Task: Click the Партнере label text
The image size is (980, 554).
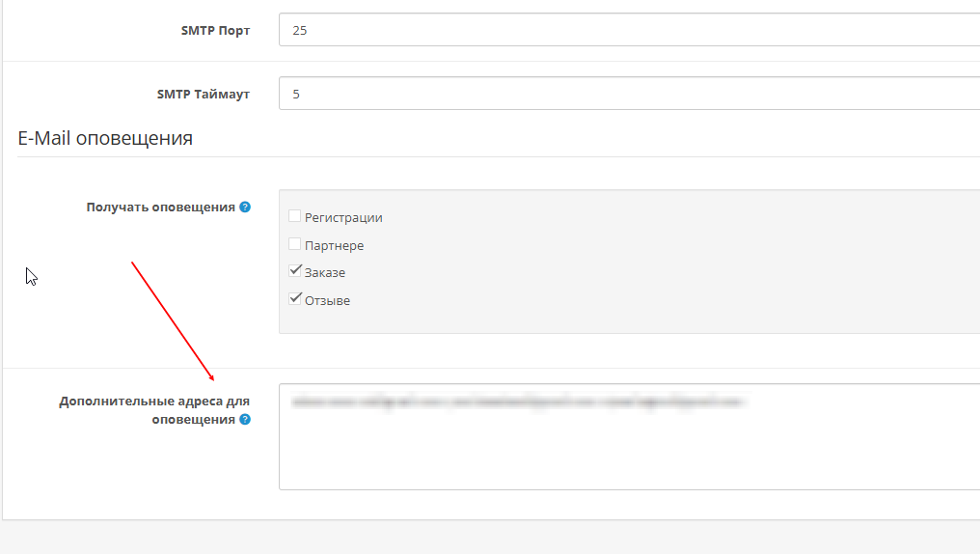Action: point(334,246)
